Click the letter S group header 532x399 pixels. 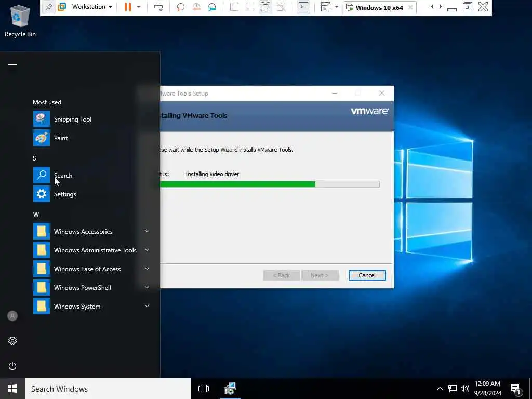[34, 158]
